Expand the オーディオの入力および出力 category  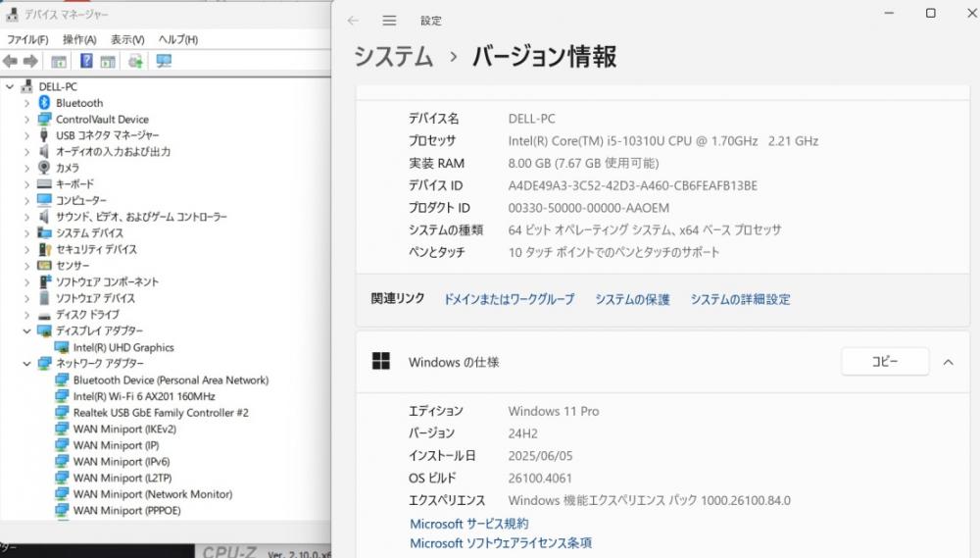tap(26, 151)
